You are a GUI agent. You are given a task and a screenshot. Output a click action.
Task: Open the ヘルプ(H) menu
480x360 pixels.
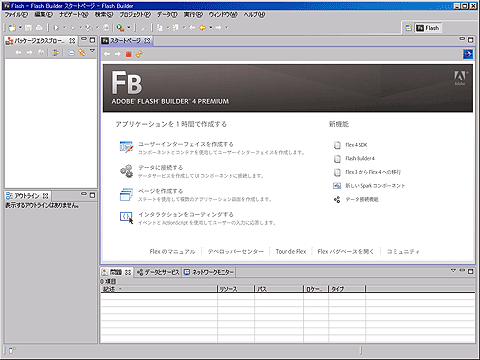[x=254, y=14]
